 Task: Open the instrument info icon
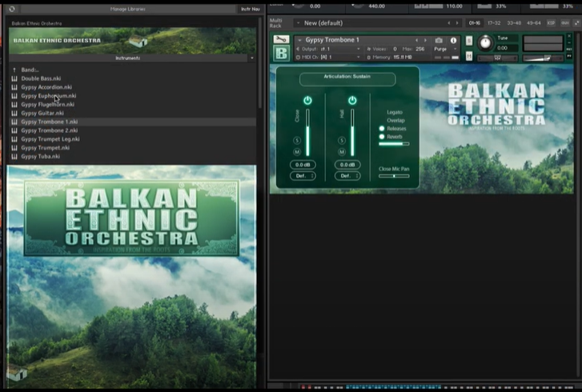453,40
